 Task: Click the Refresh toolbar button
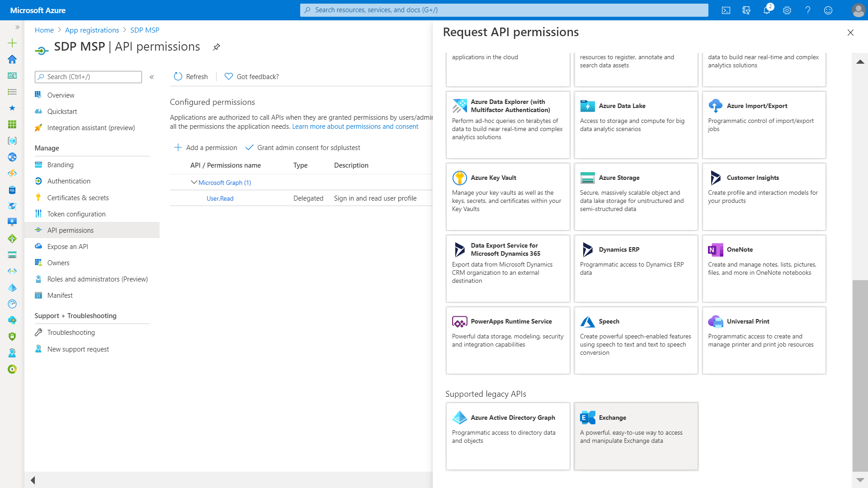tap(191, 76)
